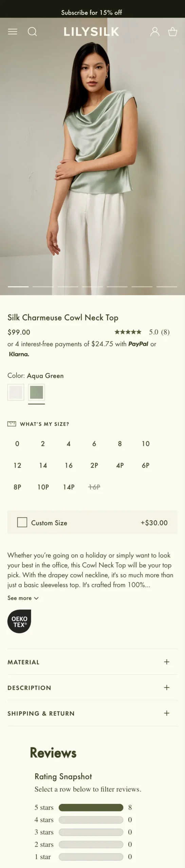Filter reviews by 5 stars row
Screen dimensions: 185x868
83,807
